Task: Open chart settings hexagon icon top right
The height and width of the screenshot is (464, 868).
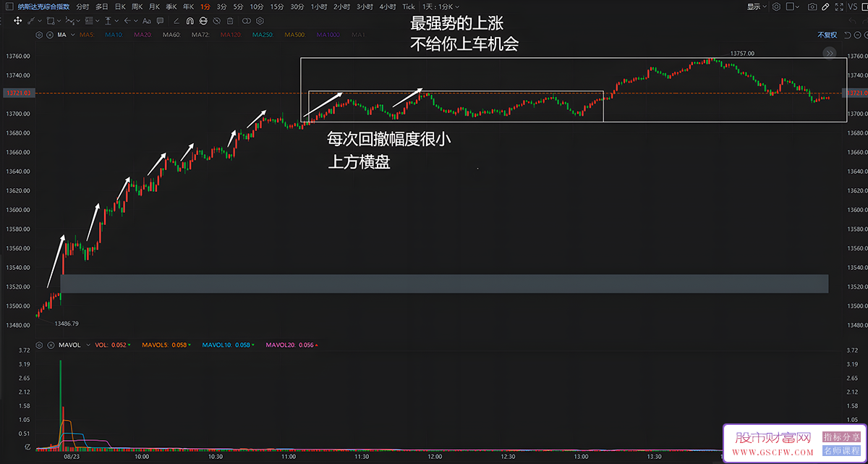Action: pyautogui.click(x=776, y=7)
